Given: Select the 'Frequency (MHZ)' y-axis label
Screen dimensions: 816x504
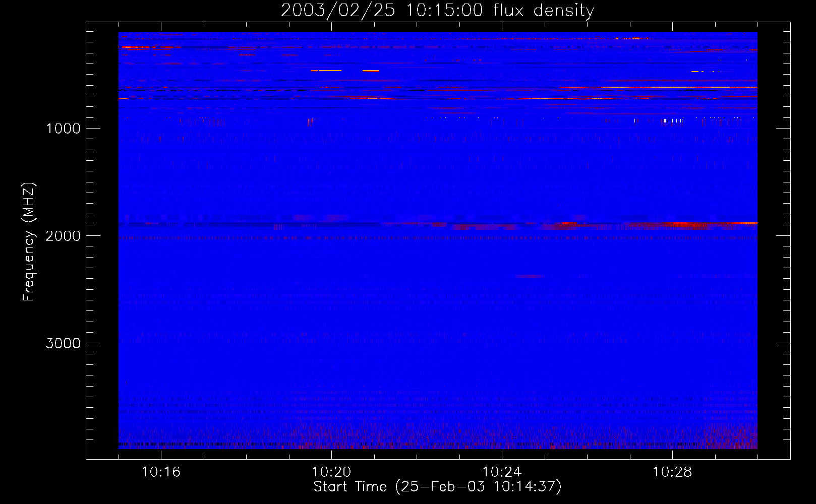Looking at the screenshot, I should coord(29,242).
